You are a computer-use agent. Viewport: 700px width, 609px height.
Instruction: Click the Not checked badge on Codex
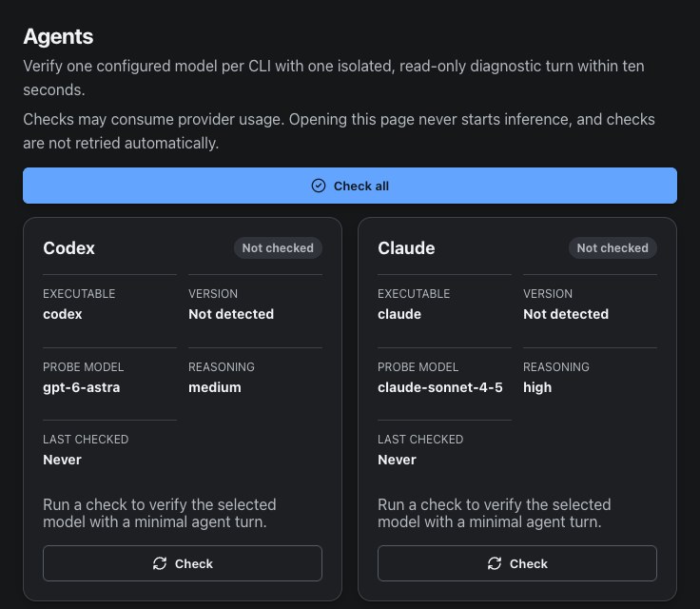click(278, 248)
